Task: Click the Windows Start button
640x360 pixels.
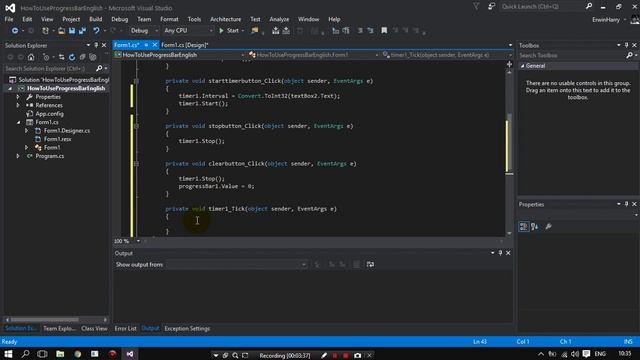Action: [8, 354]
